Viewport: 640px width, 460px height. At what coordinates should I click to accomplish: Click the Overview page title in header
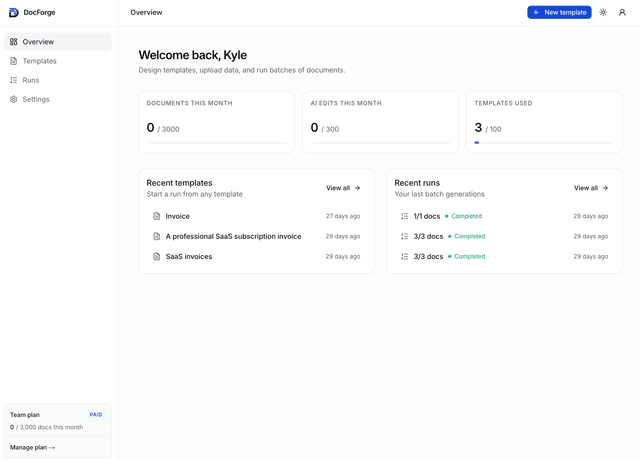point(146,12)
